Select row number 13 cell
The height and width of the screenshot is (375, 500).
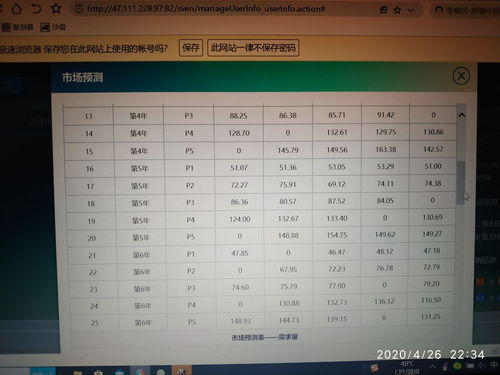88,116
